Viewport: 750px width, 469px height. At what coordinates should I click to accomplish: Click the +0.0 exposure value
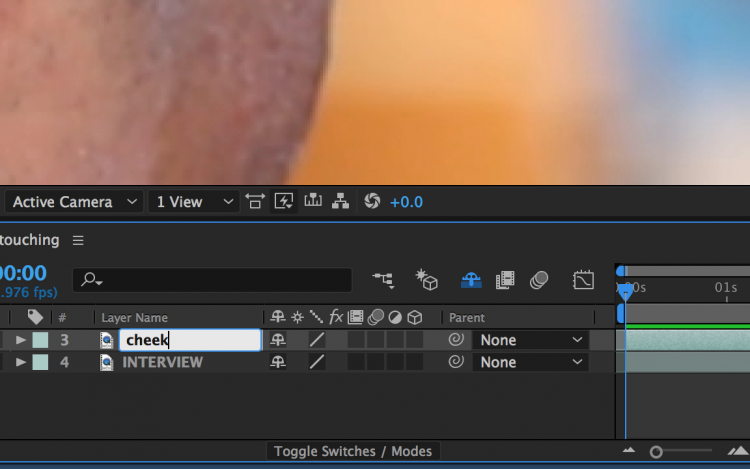[407, 202]
